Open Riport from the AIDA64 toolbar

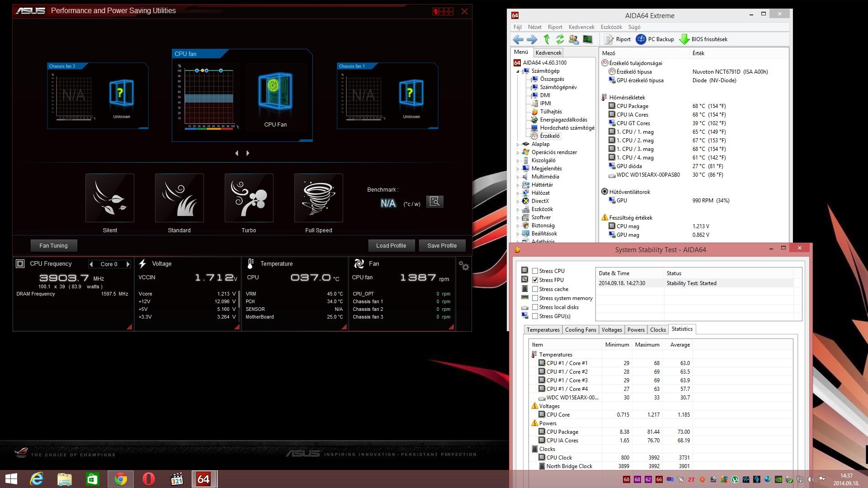click(x=618, y=39)
